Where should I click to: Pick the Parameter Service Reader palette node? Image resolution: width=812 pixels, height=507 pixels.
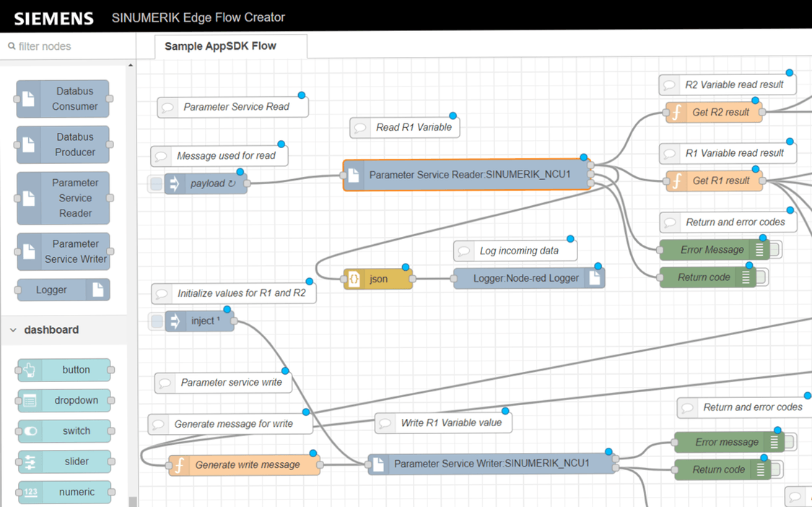63,198
